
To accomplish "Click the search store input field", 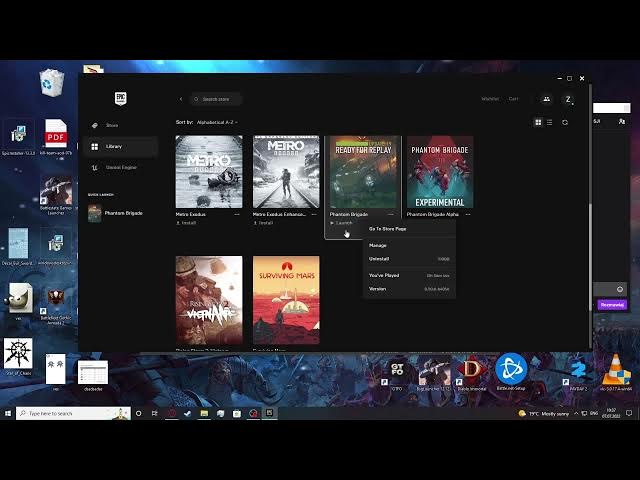I will pyautogui.click(x=216, y=99).
